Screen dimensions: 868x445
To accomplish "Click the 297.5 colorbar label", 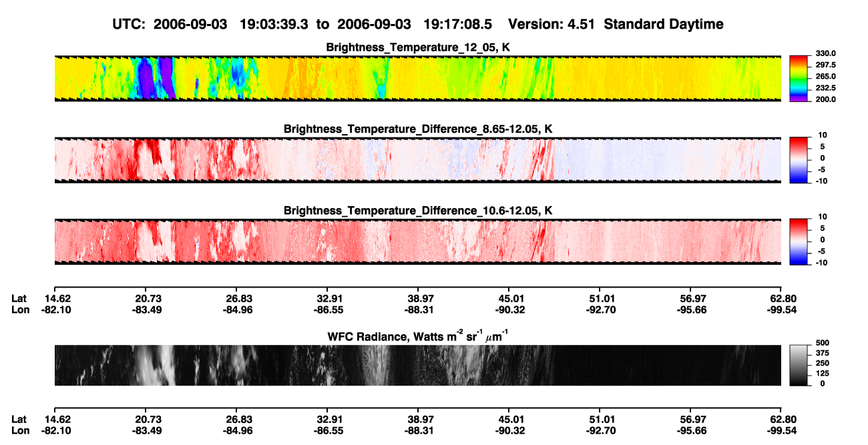I will (x=825, y=65).
